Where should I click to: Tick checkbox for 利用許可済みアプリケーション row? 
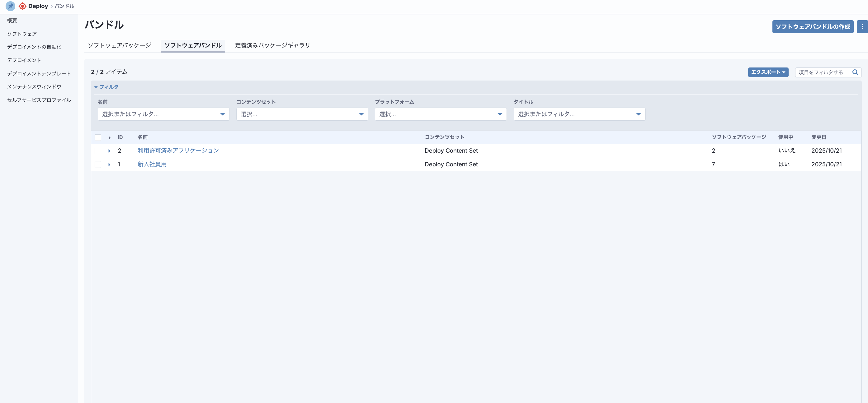(x=98, y=151)
